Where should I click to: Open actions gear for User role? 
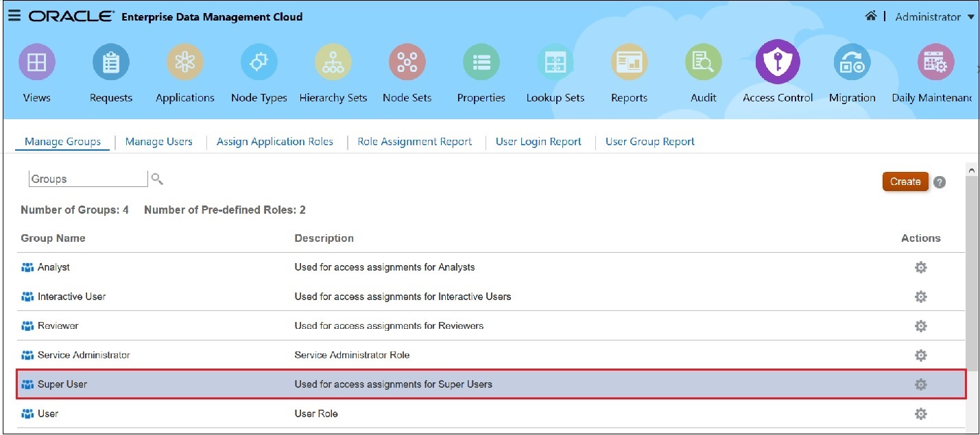tap(921, 414)
